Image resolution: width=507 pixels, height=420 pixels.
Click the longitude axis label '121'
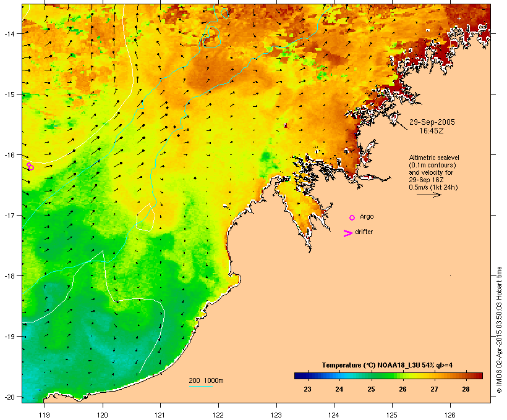160,415
